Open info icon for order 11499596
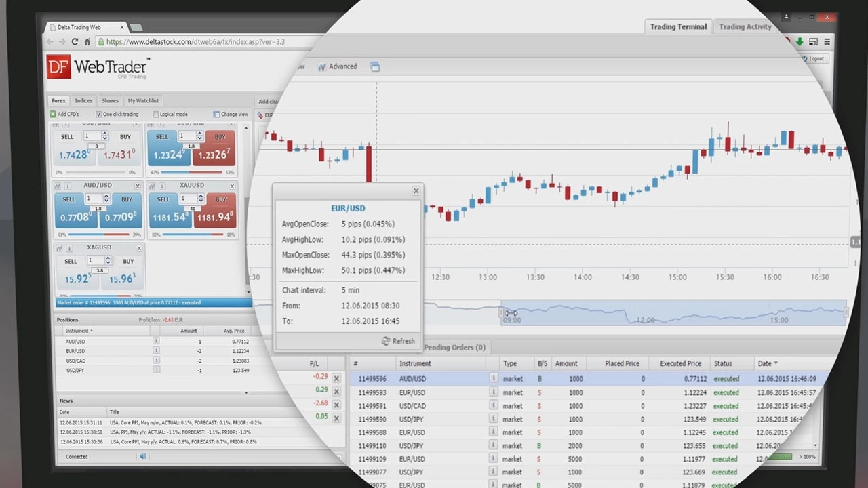The image size is (868, 488). pyautogui.click(x=494, y=379)
